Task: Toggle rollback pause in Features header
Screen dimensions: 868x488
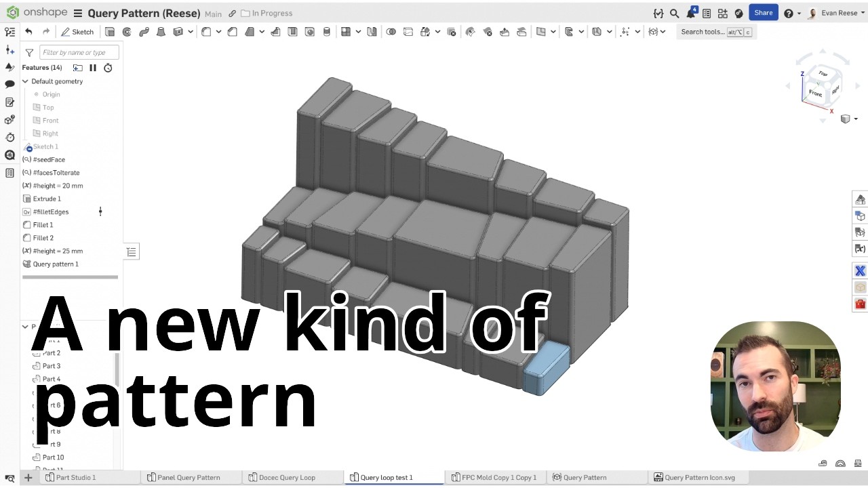Action: point(93,68)
